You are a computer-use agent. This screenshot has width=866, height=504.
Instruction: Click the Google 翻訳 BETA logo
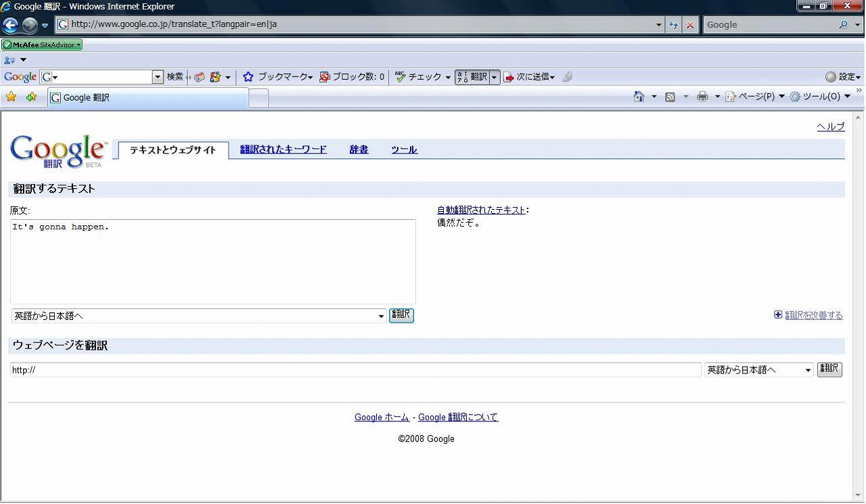pyautogui.click(x=58, y=151)
